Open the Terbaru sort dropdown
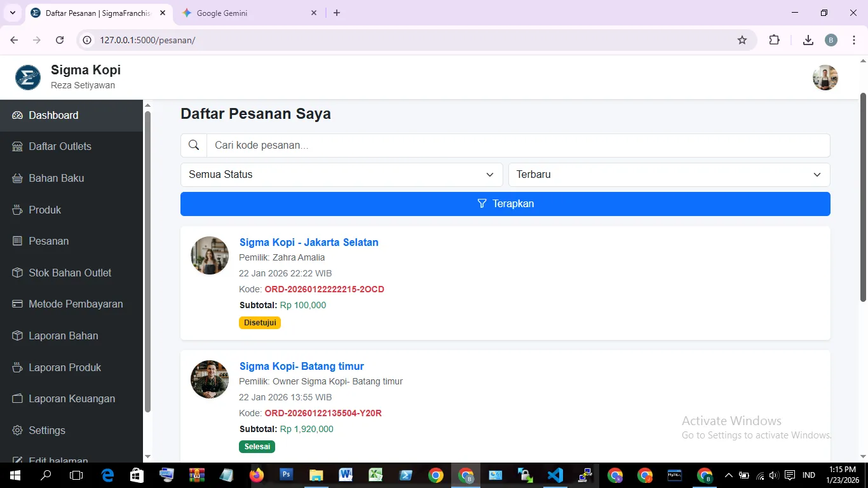This screenshot has width=868, height=488. [669, 175]
